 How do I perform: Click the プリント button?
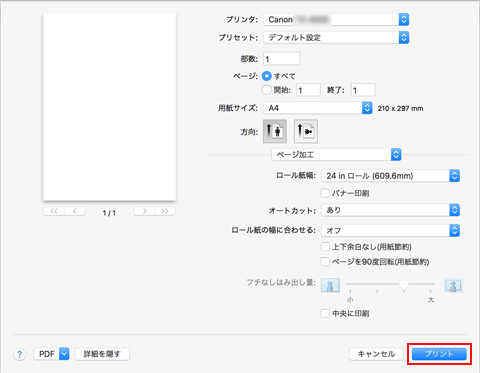[439, 354]
